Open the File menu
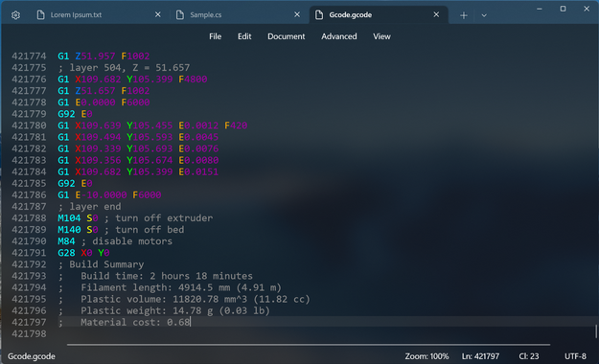The height and width of the screenshot is (364, 599). tap(215, 36)
